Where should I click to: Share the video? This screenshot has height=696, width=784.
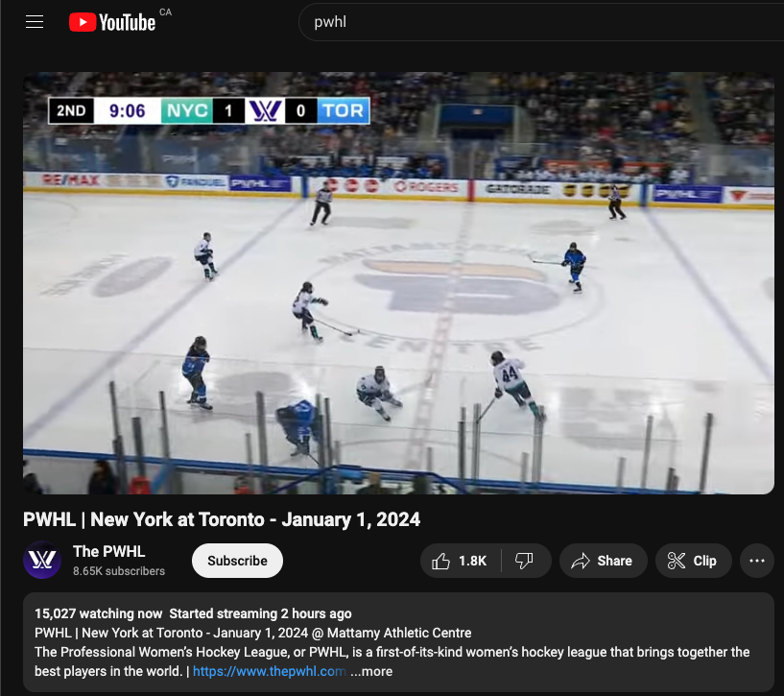click(x=603, y=561)
